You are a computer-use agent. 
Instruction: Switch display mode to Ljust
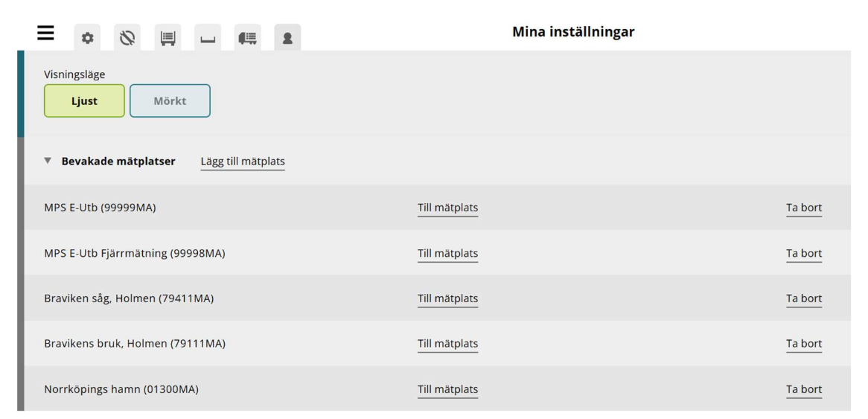click(84, 100)
